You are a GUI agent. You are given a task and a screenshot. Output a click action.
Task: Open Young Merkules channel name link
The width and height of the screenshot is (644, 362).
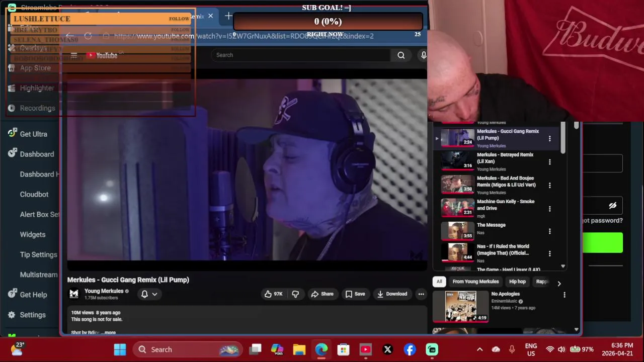coord(104,291)
